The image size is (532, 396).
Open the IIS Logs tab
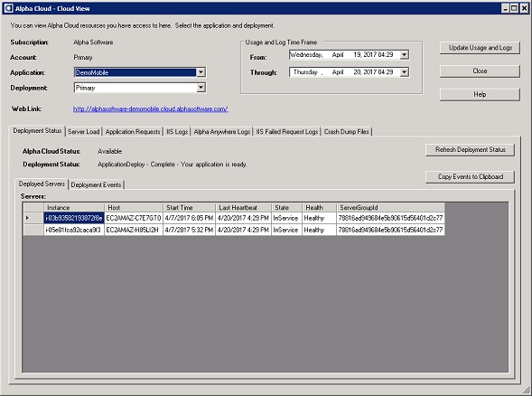click(x=177, y=131)
